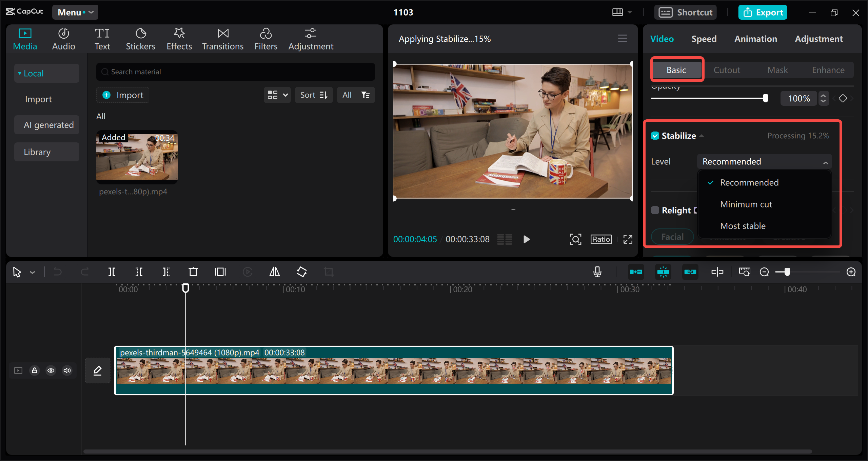Viewport: 868px width, 461px height.
Task: Switch to the Cutout sub-tab
Action: pyautogui.click(x=727, y=70)
